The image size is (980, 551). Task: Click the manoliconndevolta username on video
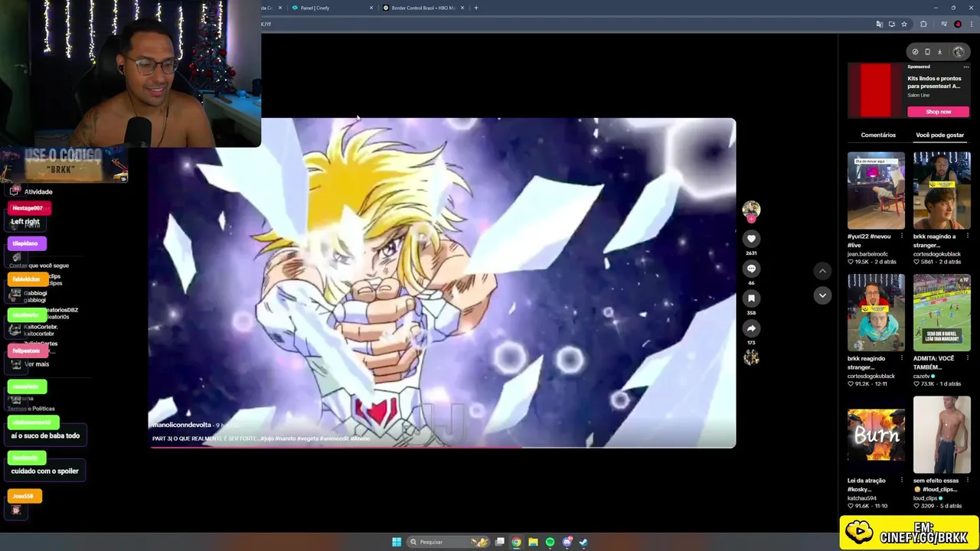181,425
